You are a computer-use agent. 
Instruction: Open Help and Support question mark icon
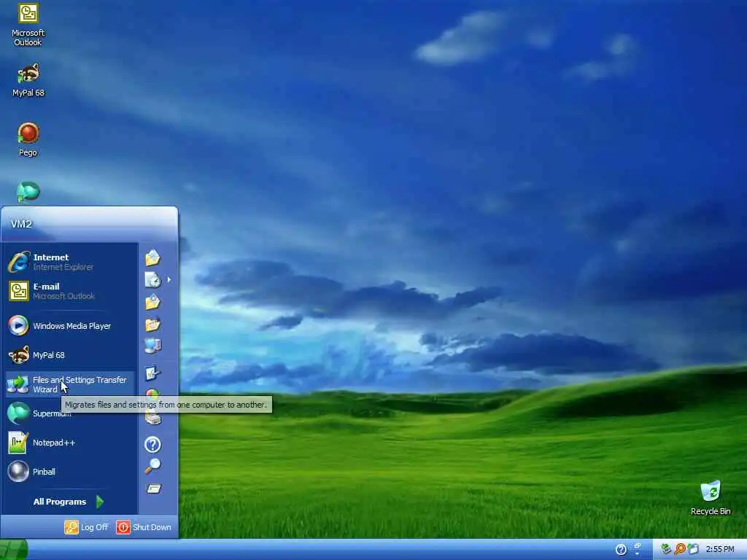(x=152, y=444)
